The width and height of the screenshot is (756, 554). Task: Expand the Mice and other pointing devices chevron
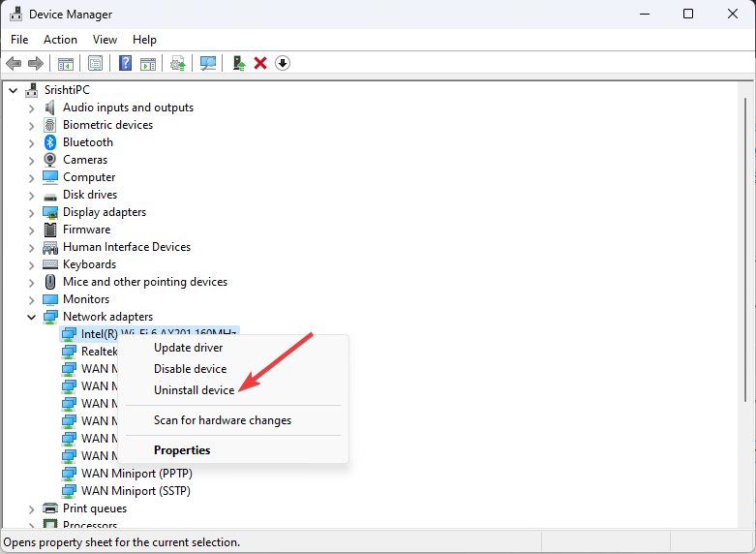pyautogui.click(x=31, y=282)
